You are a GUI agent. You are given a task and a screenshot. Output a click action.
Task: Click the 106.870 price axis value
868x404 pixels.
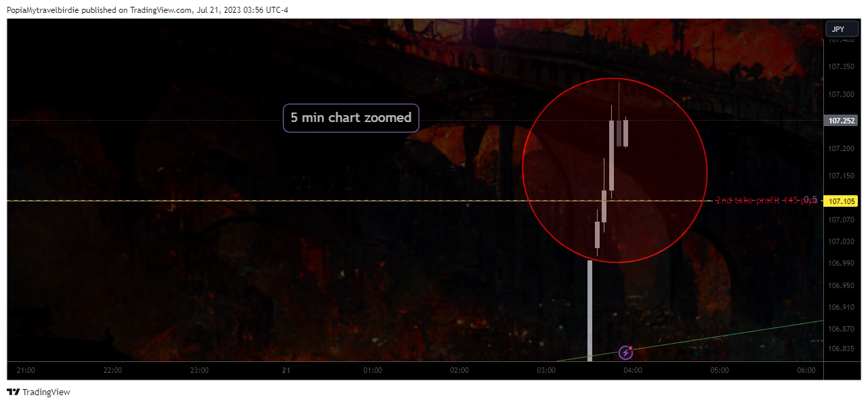pos(841,329)
